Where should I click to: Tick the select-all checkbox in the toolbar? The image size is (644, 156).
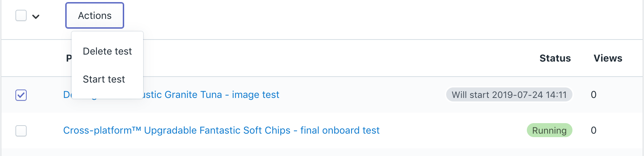pos(21,15)
